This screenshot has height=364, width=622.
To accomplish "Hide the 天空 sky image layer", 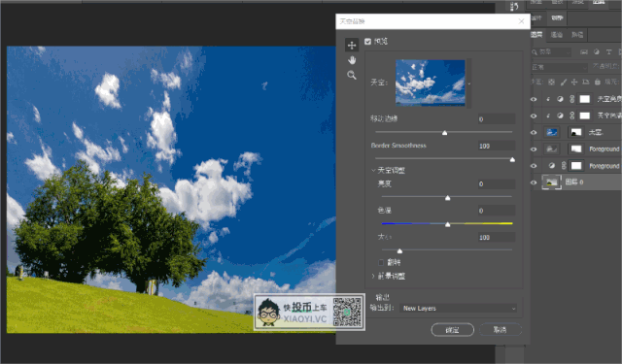I will point(534,132).
